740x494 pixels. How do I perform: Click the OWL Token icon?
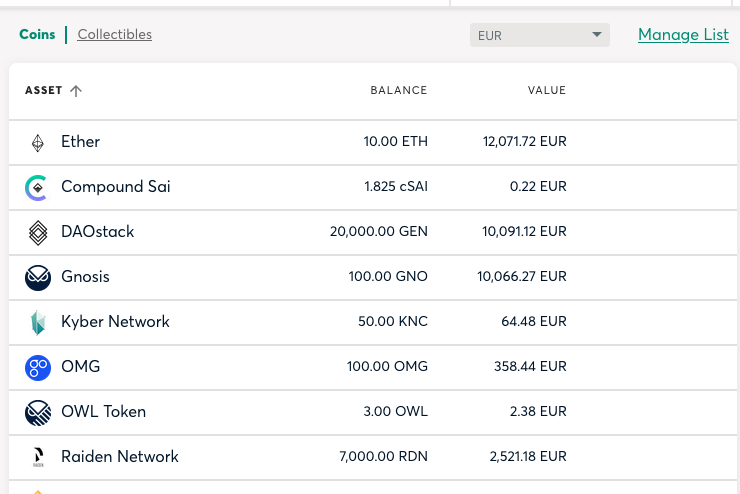click(37, 412)
